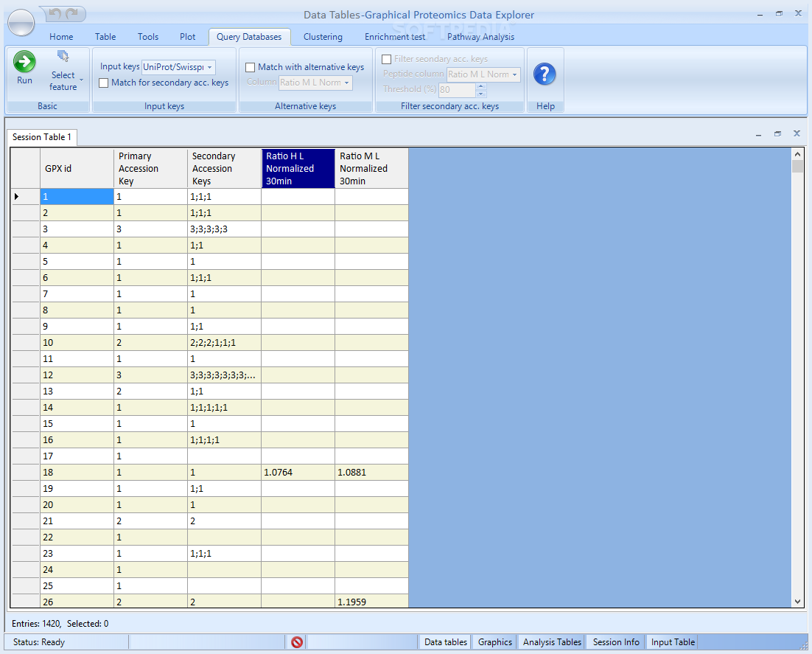
Task: Click the red stop icon in status bar
Action: point(297,642)
